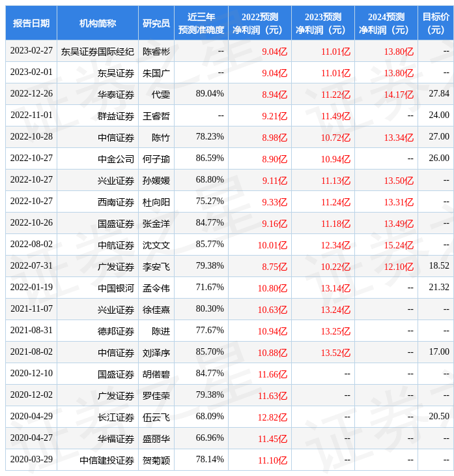This screenshot has width=454, height=476.
Task: Click researcher name 贺菊颖
Action: coord(156,461)
